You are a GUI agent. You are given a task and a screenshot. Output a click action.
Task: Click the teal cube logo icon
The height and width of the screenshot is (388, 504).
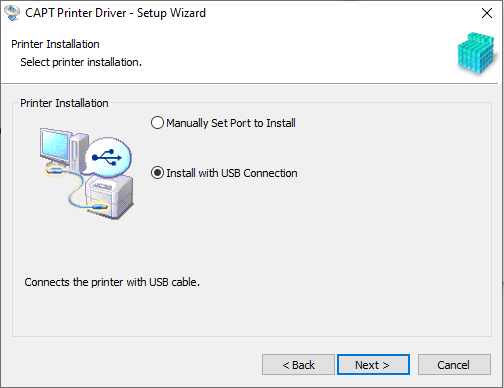tap(476, 53)
